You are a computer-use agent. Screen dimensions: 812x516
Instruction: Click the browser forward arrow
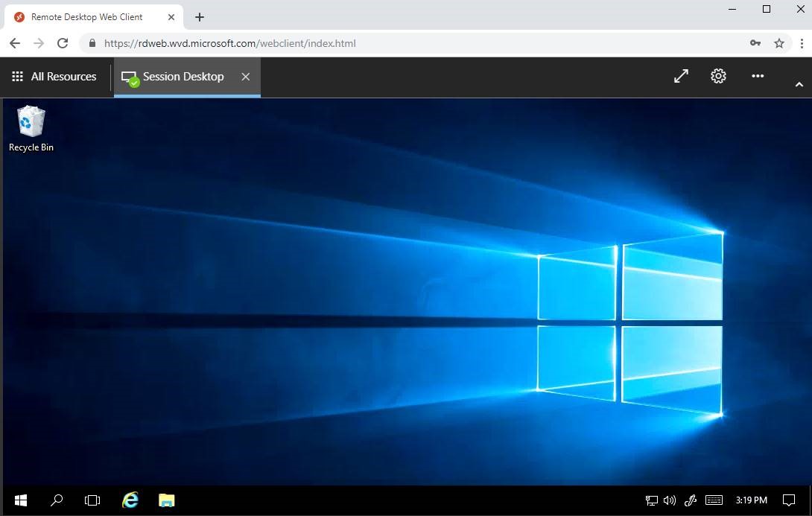(39, 43)
